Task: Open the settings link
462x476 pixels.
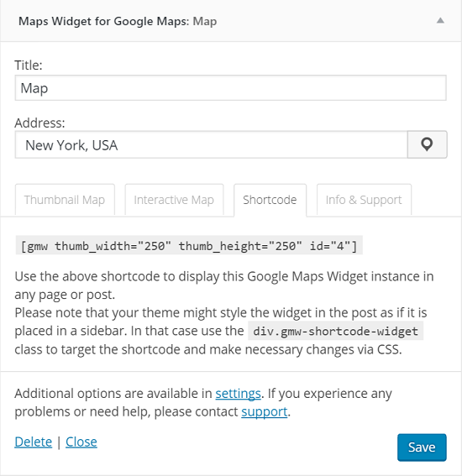Action: [x=238, y=394]
